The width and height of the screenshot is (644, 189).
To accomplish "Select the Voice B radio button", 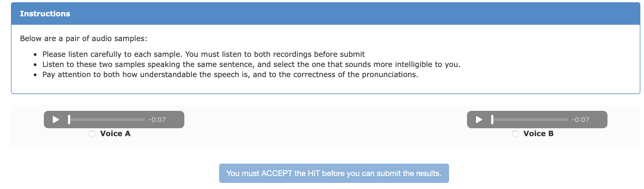I will (x=515, y=134).
